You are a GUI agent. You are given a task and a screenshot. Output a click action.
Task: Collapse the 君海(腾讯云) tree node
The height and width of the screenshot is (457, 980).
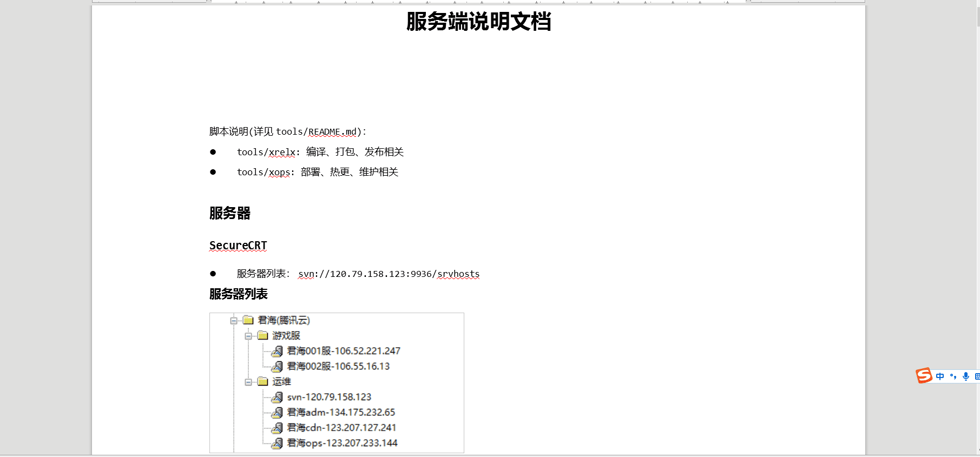point(234,321)
